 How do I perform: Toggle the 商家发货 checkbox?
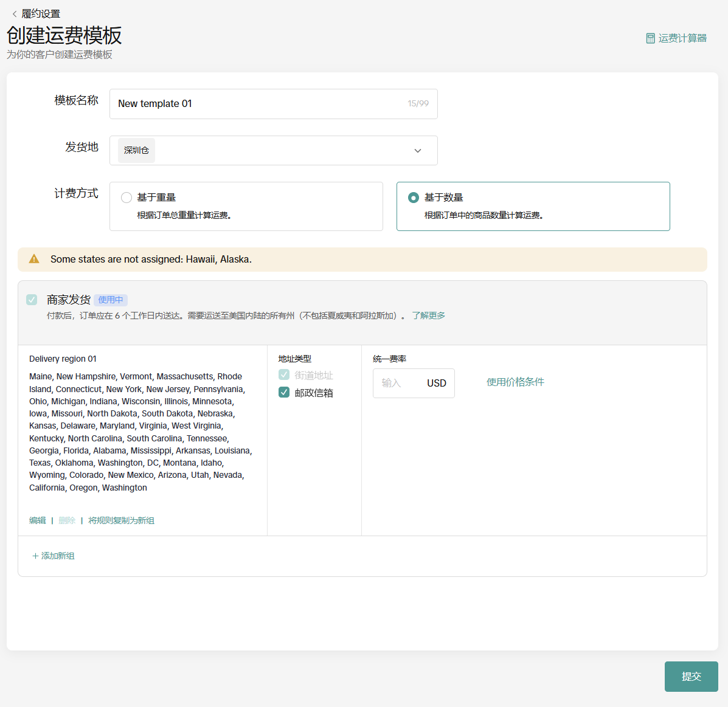(x=32, y=300)
